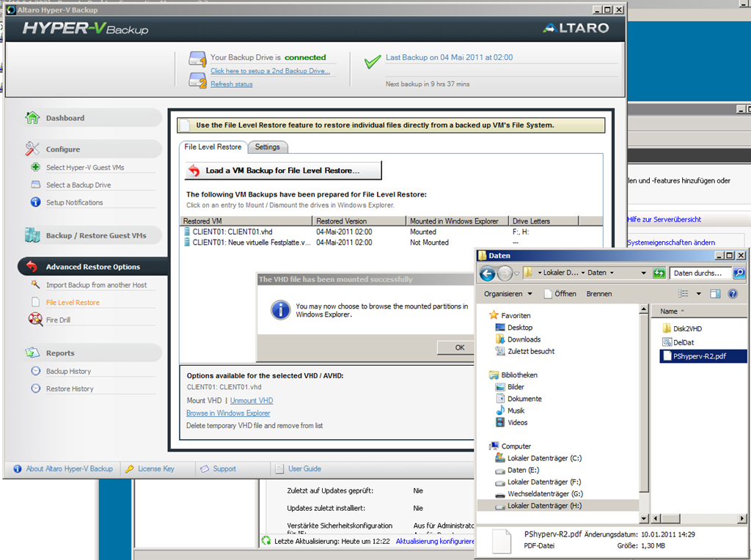Switch to the File Level Restore tab
This screenshot has height=560, width=751.
point(213,147)
